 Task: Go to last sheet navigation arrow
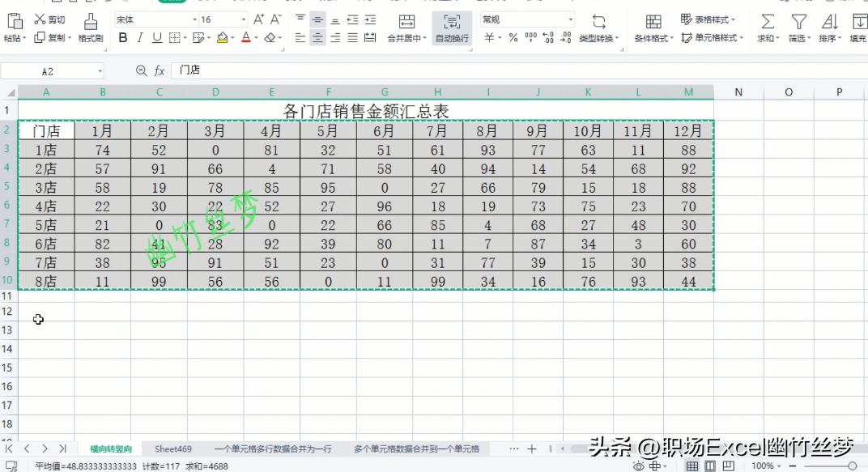point(62,449)
